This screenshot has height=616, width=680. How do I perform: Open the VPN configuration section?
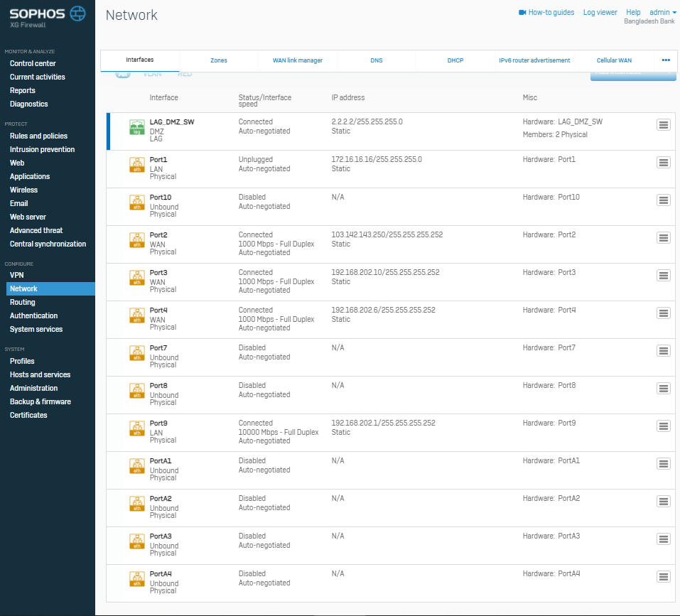click(17, 275)
